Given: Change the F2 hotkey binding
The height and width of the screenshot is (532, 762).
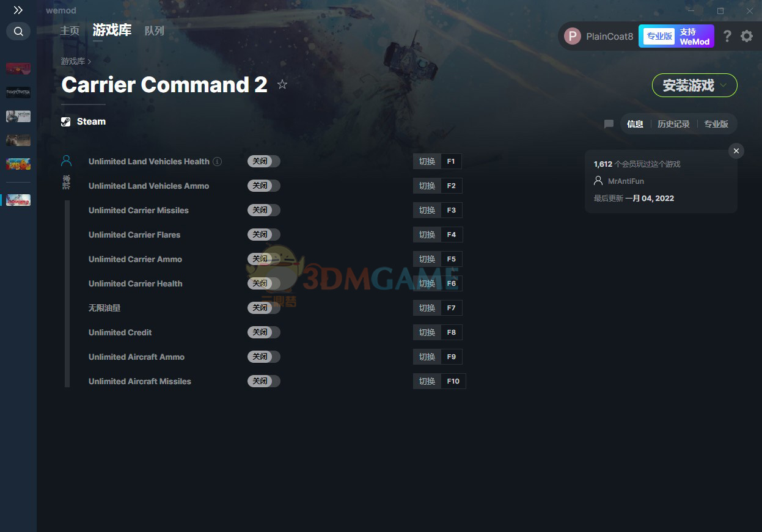Looking at the screenshot, I should coord(451,186).
